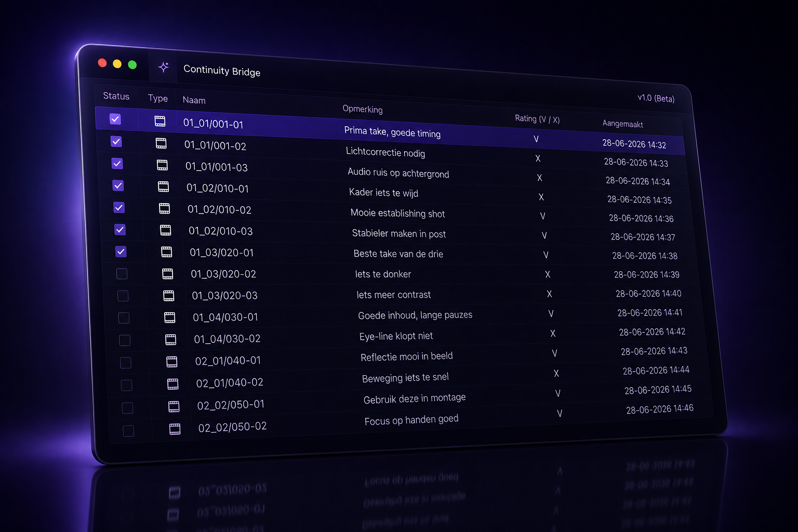Click remark 'Iets te donker'
798x532 pixels.
pos(383,274)
